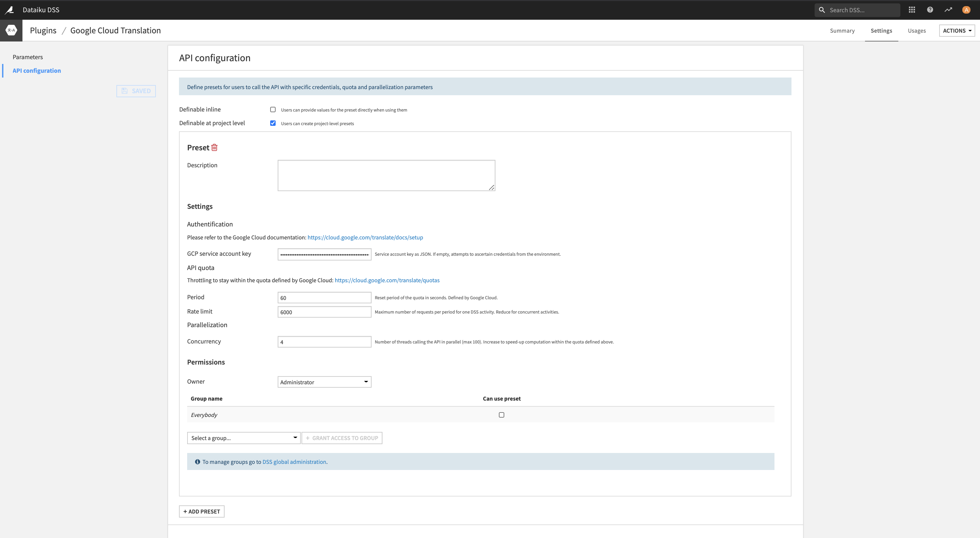
Task: Click the SAVED button
Action: tap(136, 91)
